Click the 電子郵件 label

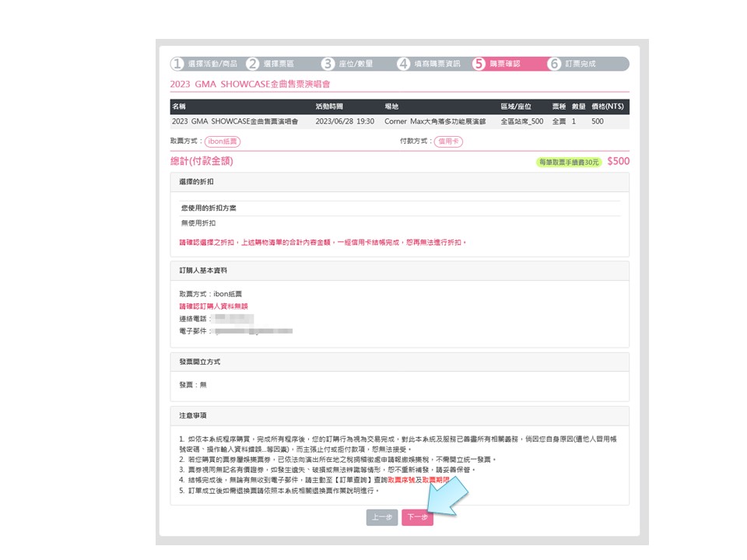point(193,331)
